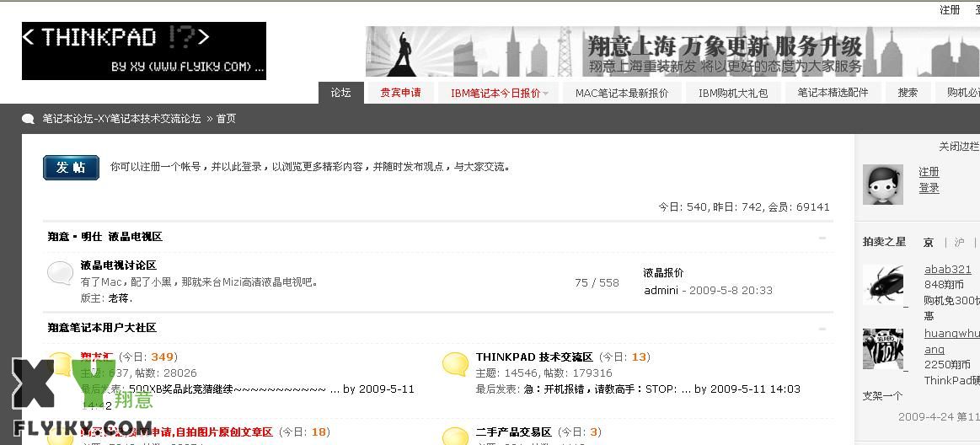Click the guest avatar in the sidebar
The width and height of the screenshot is (980, 445).
882,184
